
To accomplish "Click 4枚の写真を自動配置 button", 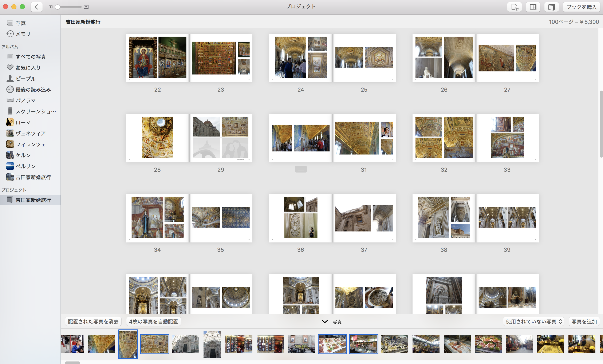I will pos(153,321).
